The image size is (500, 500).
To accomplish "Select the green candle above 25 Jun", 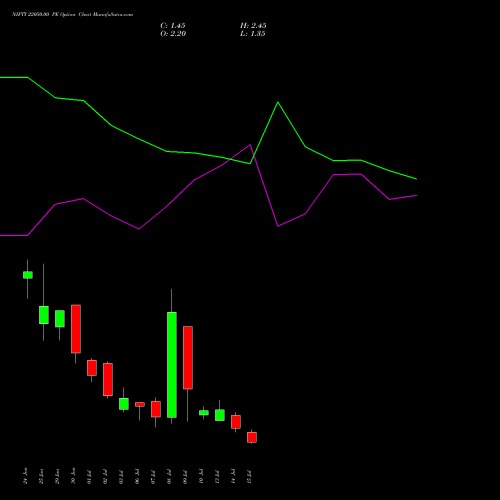I will coord(44,315).
